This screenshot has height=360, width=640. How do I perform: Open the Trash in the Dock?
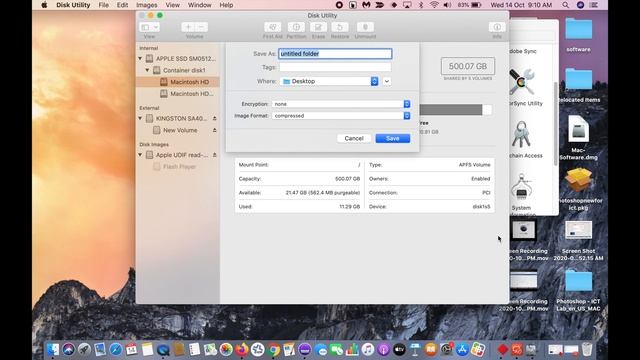click(587, 349)
